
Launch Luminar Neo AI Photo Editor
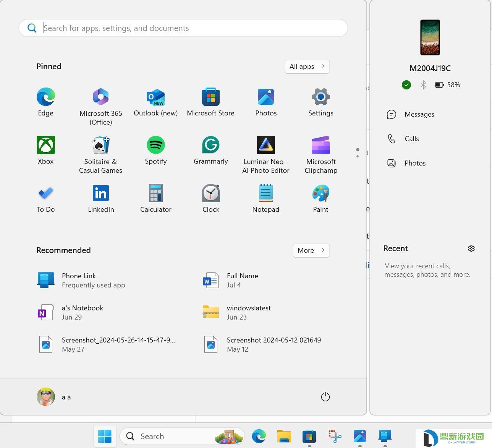[266, 155]
